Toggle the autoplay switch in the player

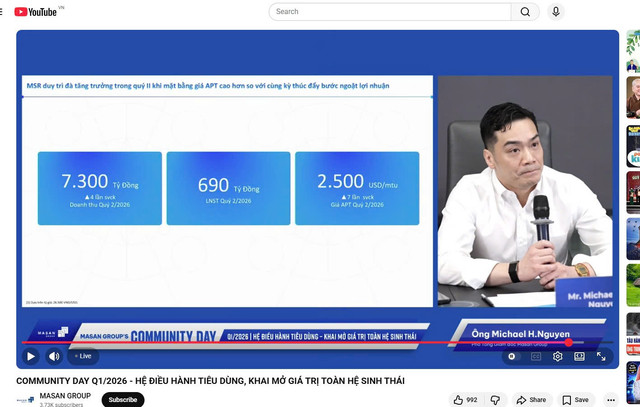coord(512,356)
